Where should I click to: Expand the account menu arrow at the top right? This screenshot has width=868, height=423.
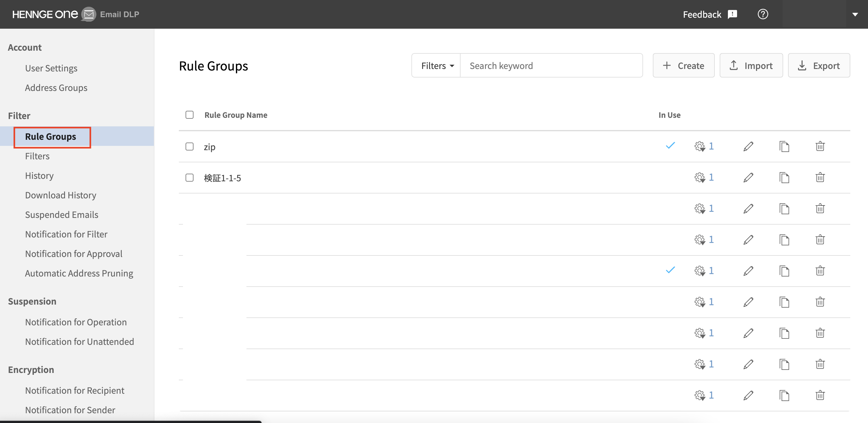855,14
